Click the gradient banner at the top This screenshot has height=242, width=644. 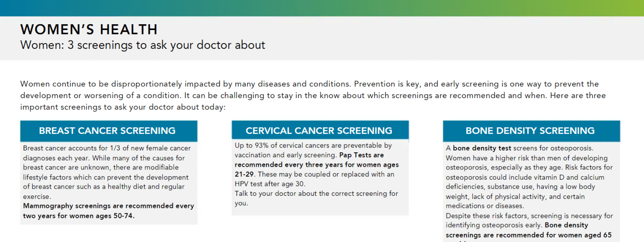coord(322,8)
